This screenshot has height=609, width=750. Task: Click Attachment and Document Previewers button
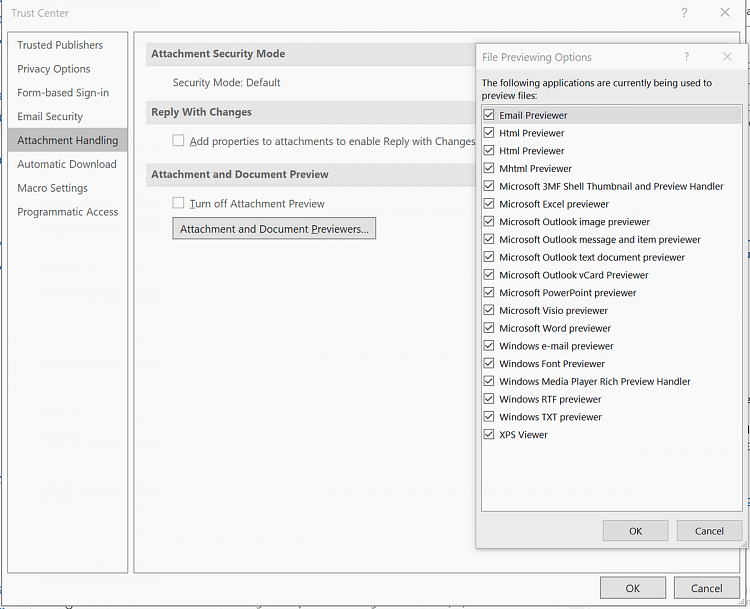point(274,229)
